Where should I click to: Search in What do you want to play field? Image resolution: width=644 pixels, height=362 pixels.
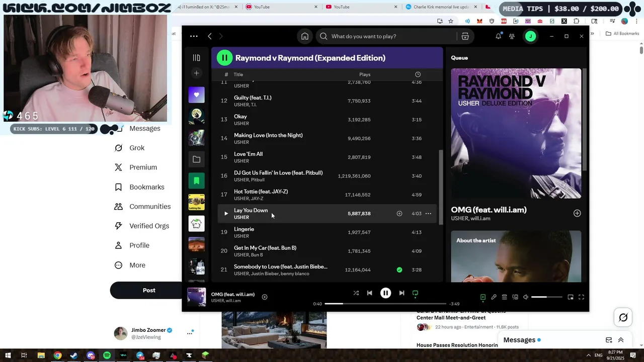pos(387,36)
